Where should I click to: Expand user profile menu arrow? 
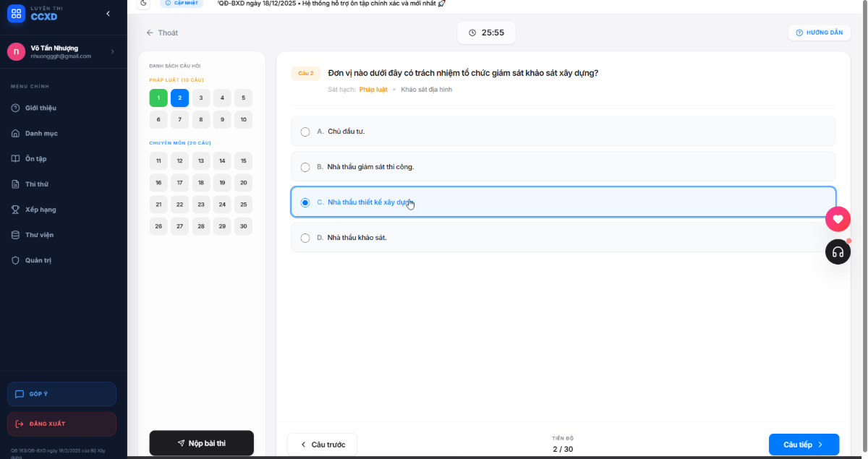(112, 51)
